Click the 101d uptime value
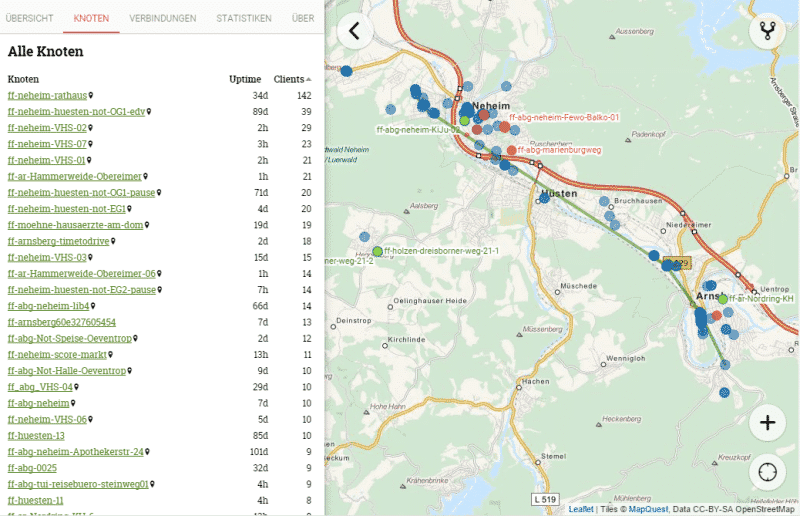This screenshot has width=800, height=516. [x=259, y=452]
